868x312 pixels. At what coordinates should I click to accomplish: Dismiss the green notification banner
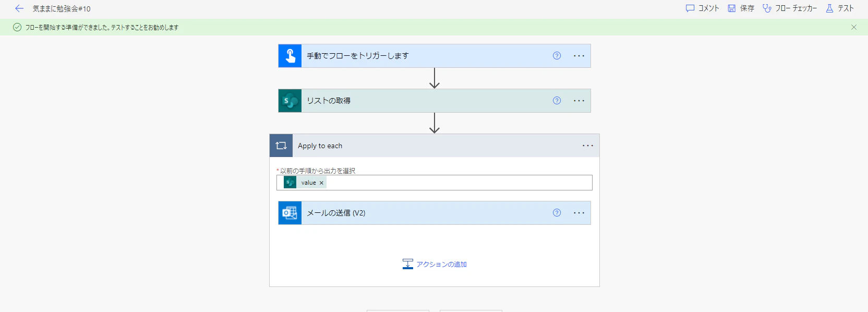[x=854, y=27]
